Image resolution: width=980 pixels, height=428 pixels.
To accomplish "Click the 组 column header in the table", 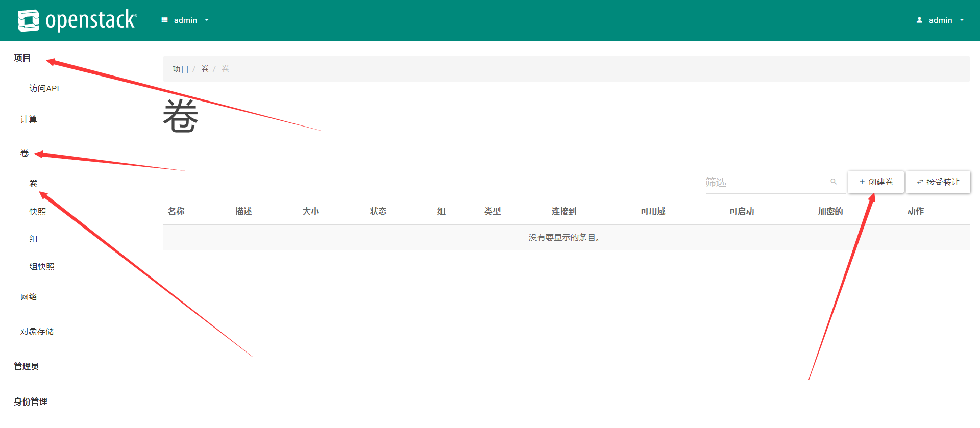I will (442, 211).
